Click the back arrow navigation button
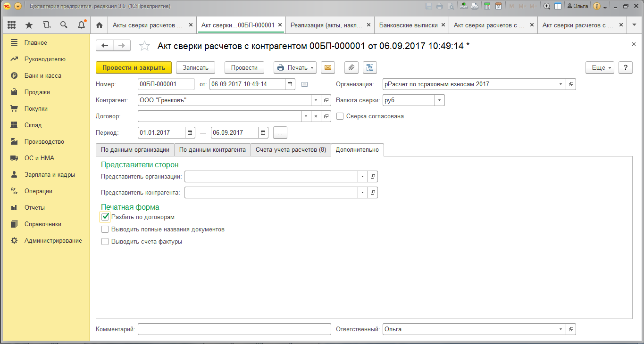Image resolution: width=644 pixels, height=344 pixels. click(105, 45)
